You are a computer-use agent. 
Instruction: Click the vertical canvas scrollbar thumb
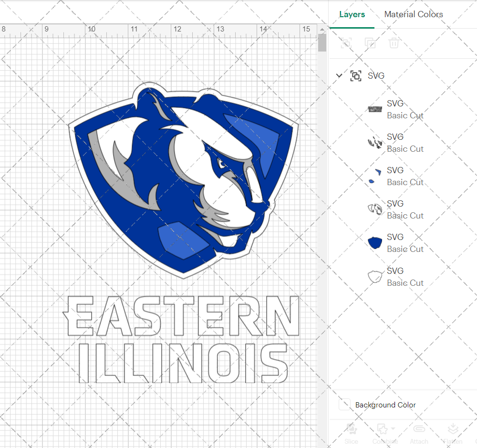(x=322, y=42)
